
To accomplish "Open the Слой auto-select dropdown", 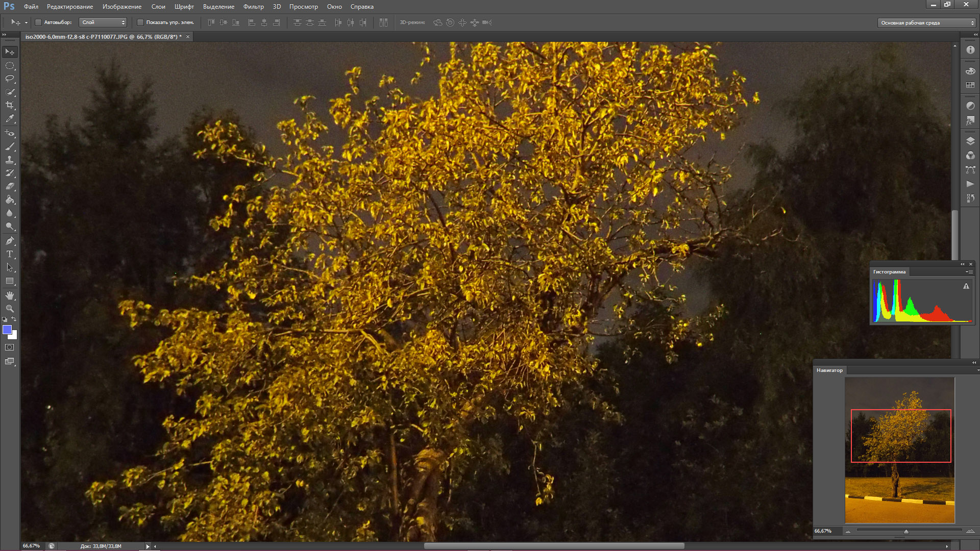I will [x=103, y=22].
